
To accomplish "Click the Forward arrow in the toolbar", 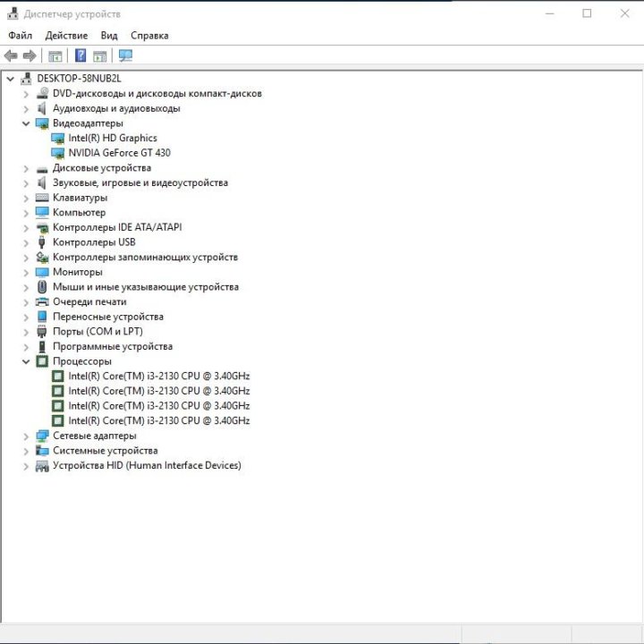I will 30,55.
